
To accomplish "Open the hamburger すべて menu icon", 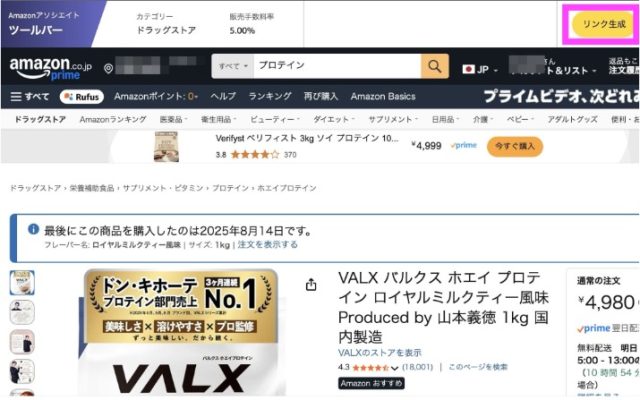I will tap(16, 97).
